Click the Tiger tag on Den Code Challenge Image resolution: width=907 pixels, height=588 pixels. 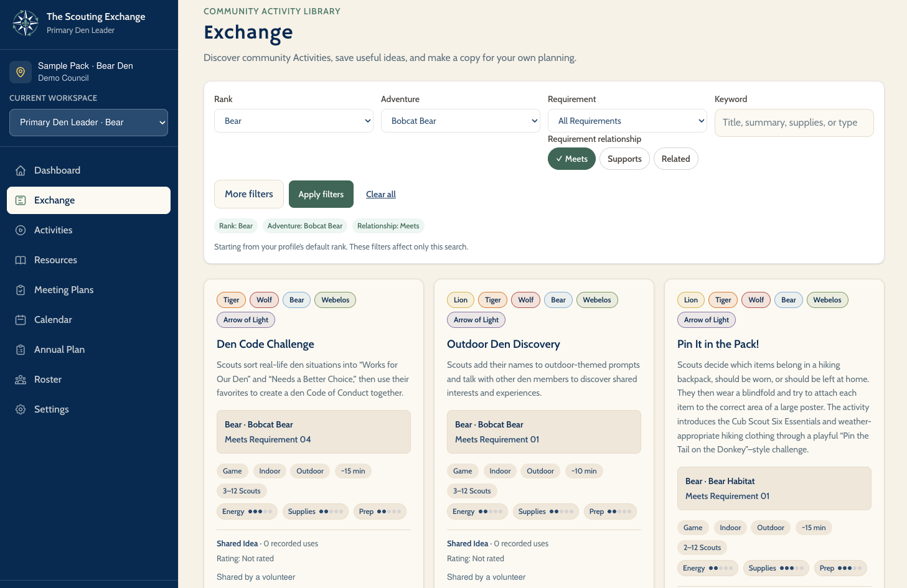(x=232, y=300)
